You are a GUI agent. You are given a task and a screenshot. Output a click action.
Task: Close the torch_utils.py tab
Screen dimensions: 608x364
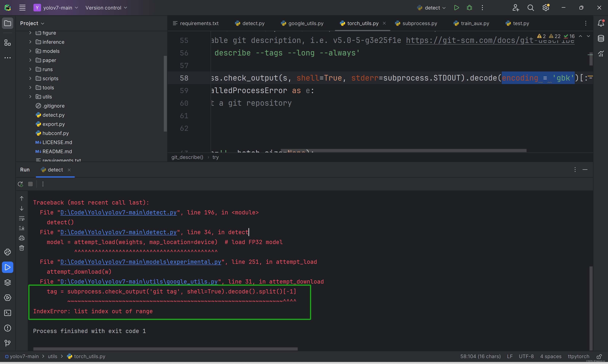point(384,23)
